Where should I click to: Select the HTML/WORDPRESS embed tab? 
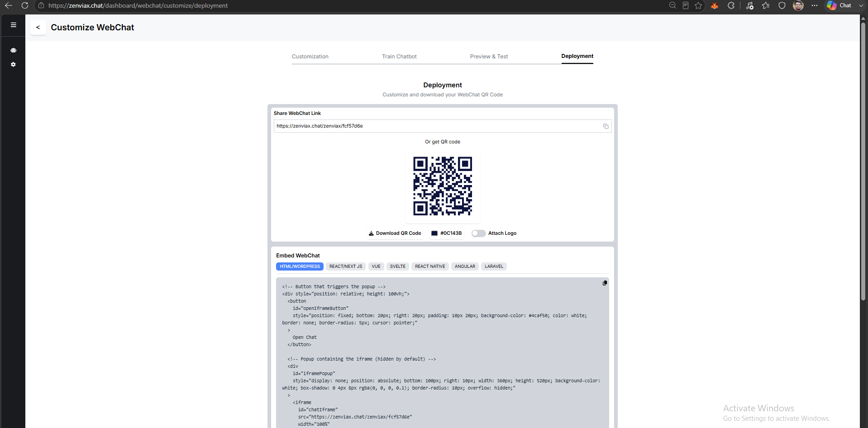coord(300,266)
